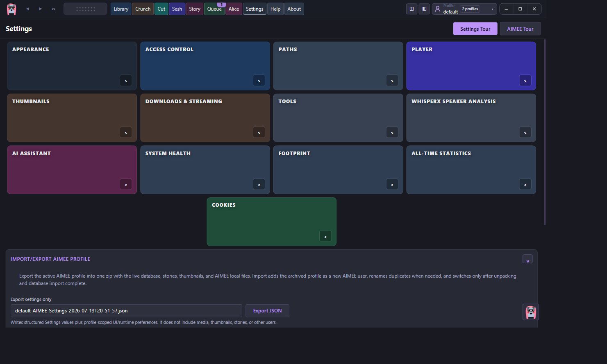
Task: Go forward with the right arrow
Action: (x=40, y=9)
